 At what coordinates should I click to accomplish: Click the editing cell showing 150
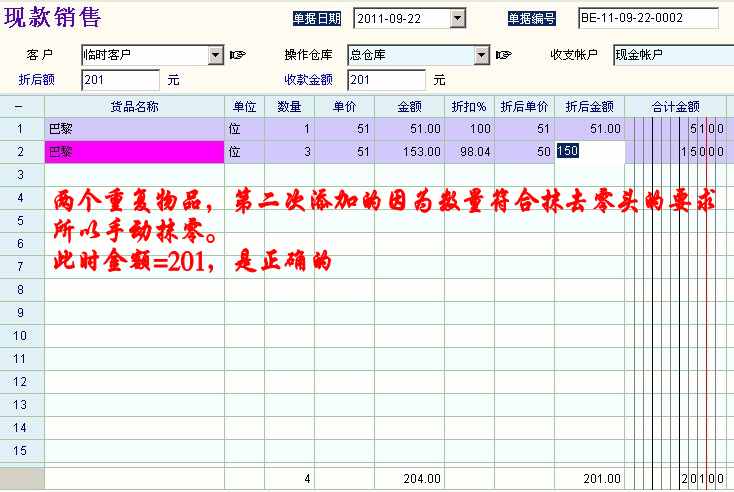coord(590,152)
